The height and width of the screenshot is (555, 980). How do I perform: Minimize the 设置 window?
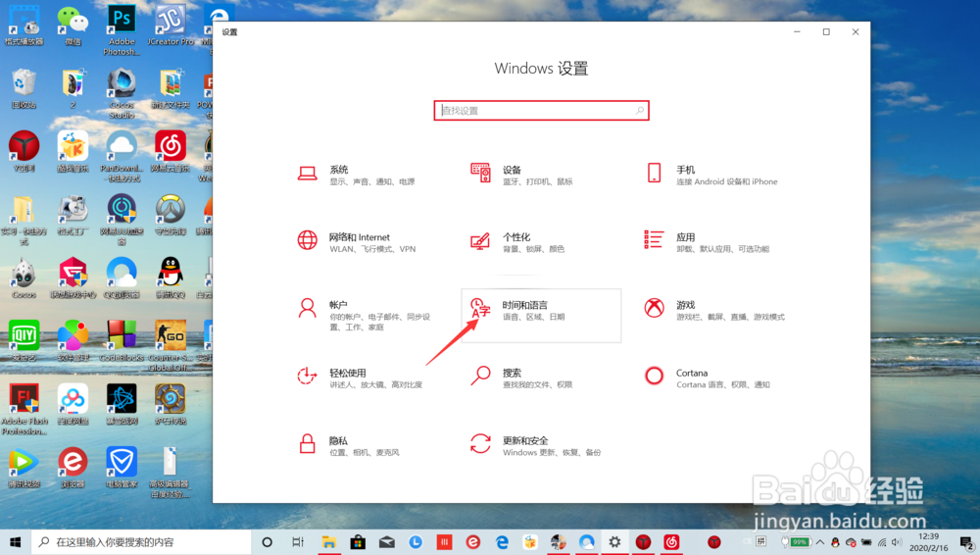(797, 32)
